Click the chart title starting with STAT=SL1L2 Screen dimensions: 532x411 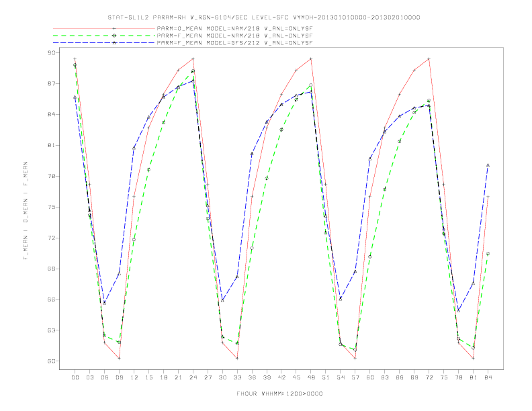[x=264, y=17]
